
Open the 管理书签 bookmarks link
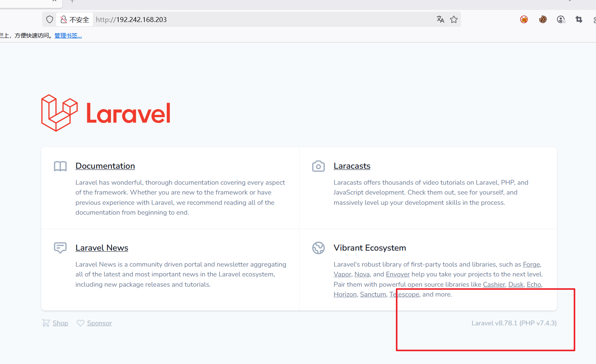click(x=68, y=36)
